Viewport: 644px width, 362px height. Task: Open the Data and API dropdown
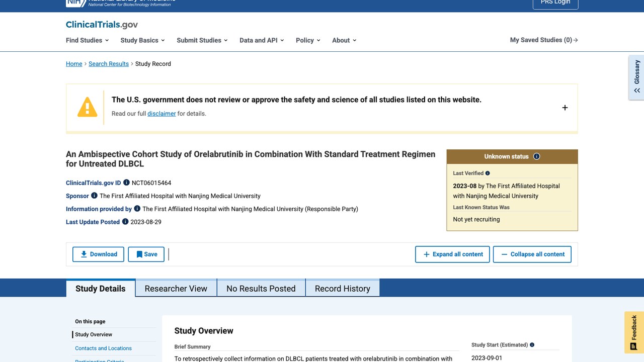click(262, 40)
